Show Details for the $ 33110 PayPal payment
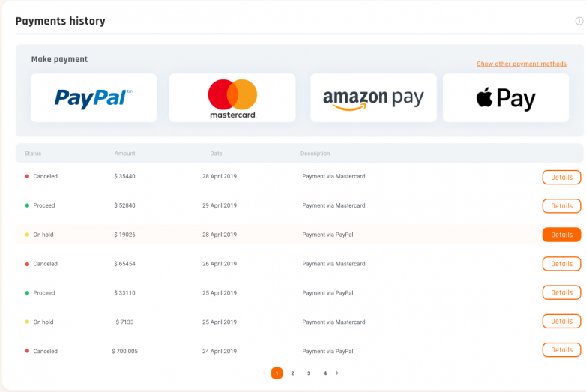 (561, 292)
